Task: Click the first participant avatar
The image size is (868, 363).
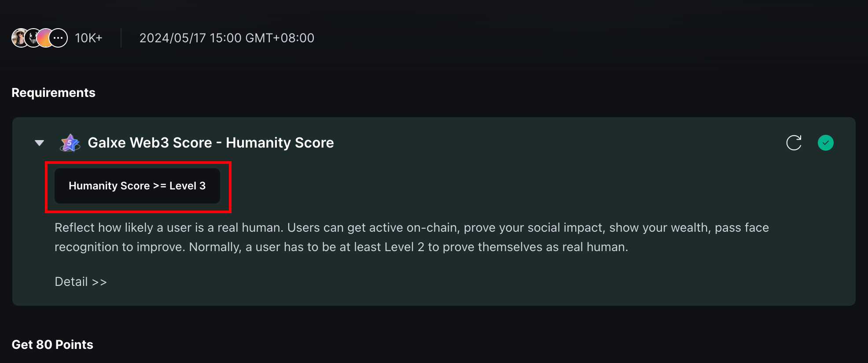Action: coord(20,38)
